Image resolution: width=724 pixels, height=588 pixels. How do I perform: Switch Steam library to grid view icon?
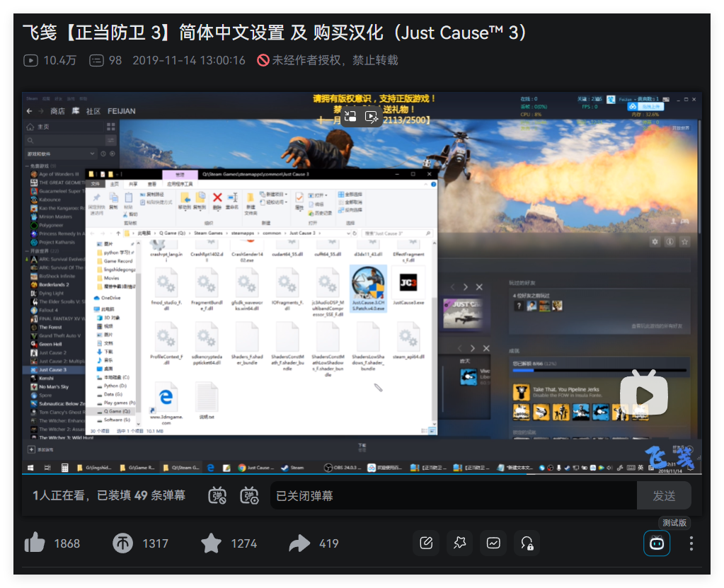[111, 127]
